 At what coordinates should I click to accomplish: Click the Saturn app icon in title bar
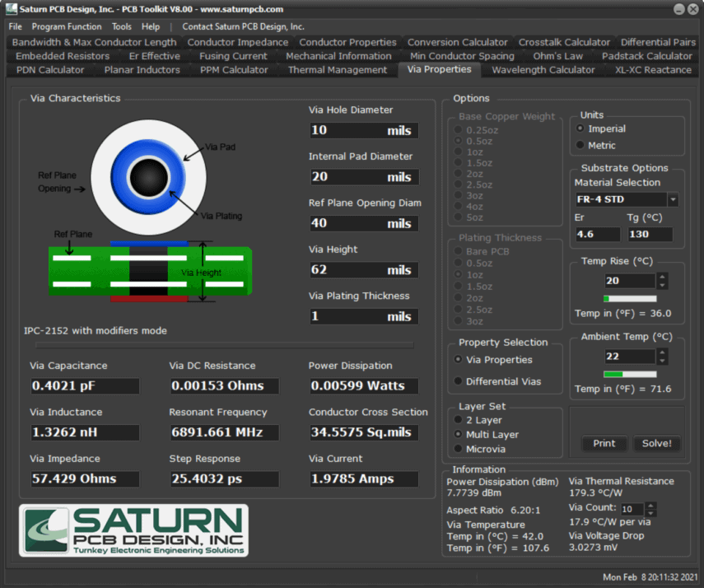click(x=10, y=9)
